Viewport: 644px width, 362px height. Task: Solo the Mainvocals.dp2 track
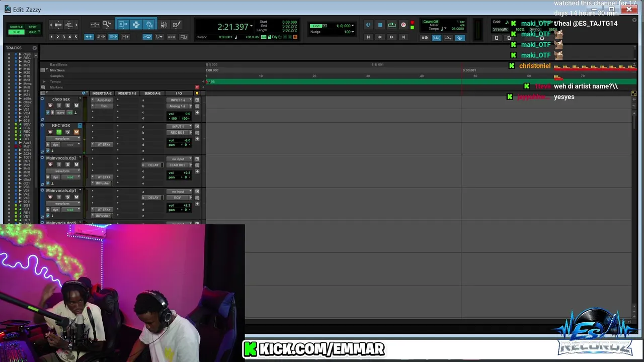point(67,164)
